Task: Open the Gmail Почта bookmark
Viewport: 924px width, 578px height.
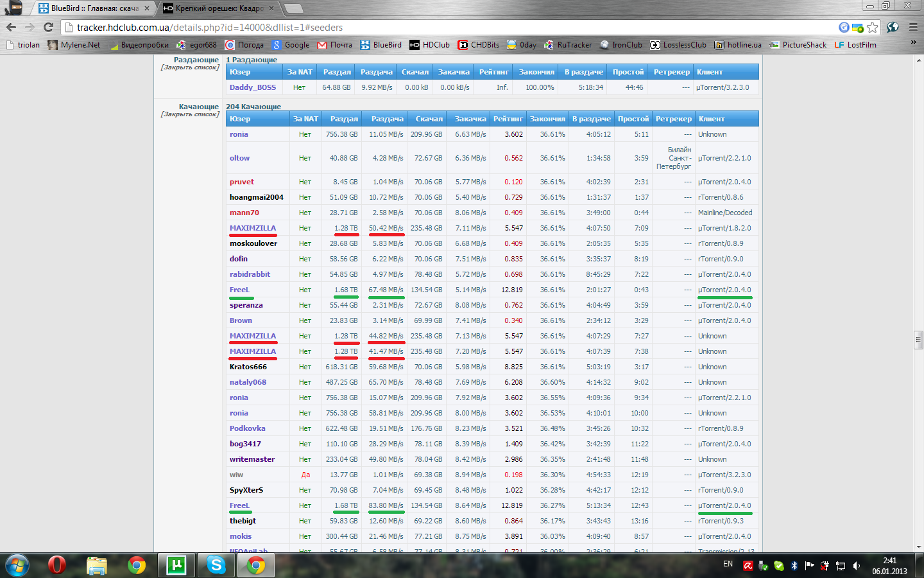Action: 335,45
